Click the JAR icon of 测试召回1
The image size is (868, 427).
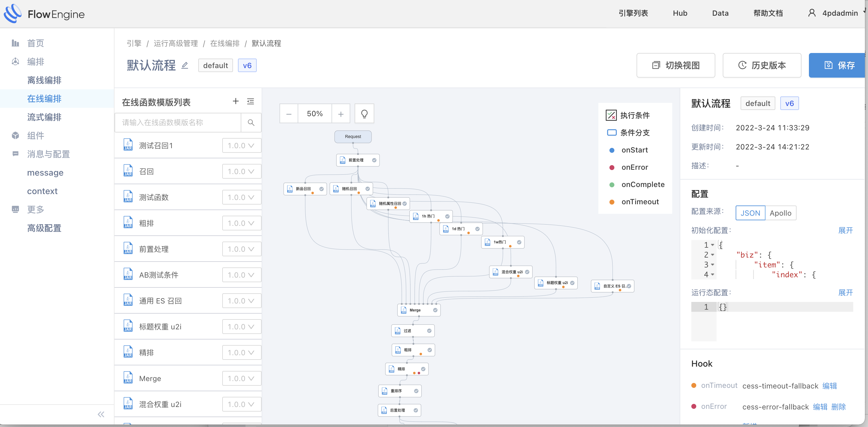point(128,145)
